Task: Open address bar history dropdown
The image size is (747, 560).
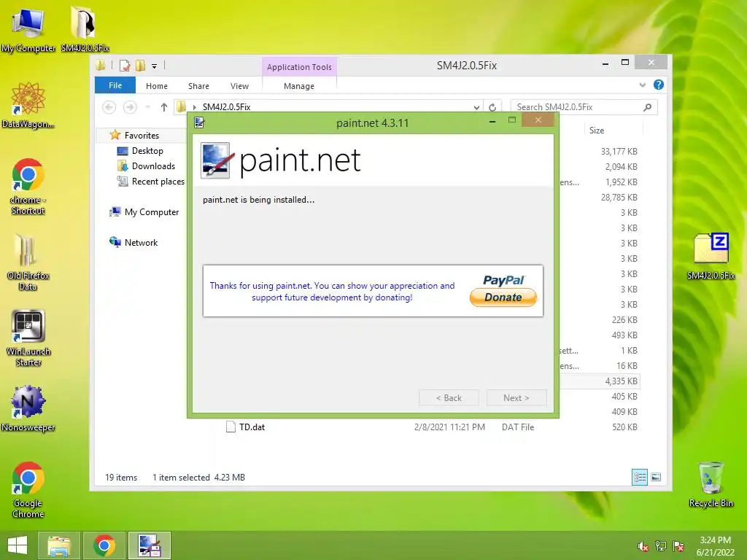Action: tap(476, 108)
